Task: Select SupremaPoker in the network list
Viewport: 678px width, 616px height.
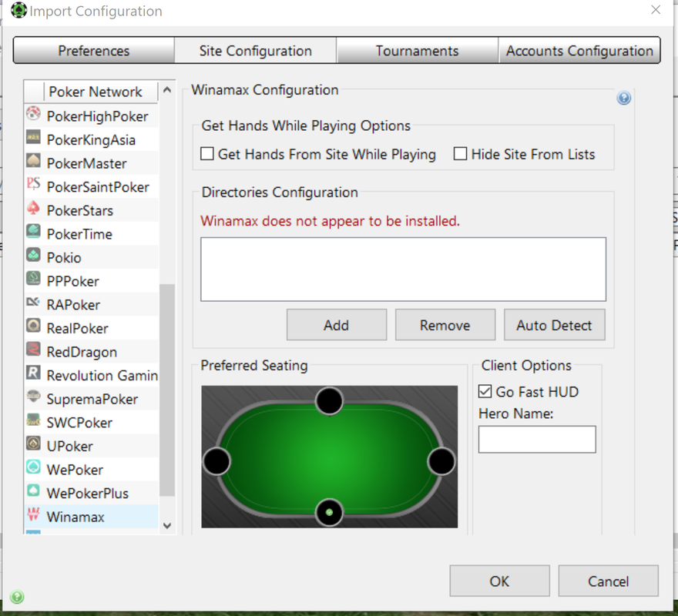Action: pos(92,399)
